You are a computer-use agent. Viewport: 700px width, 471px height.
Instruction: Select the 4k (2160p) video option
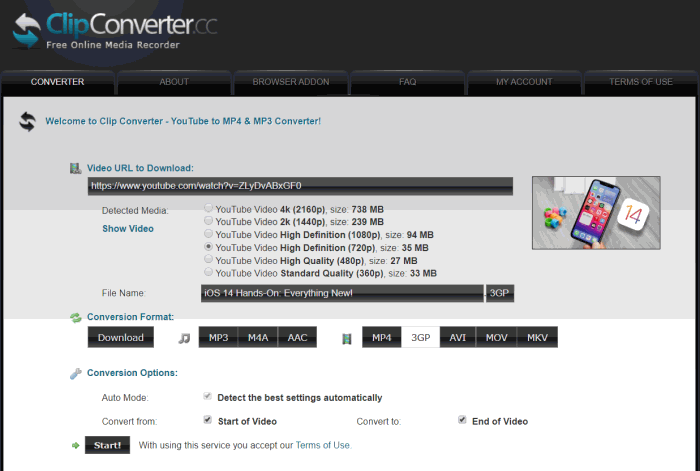click(x=208, y=208)
